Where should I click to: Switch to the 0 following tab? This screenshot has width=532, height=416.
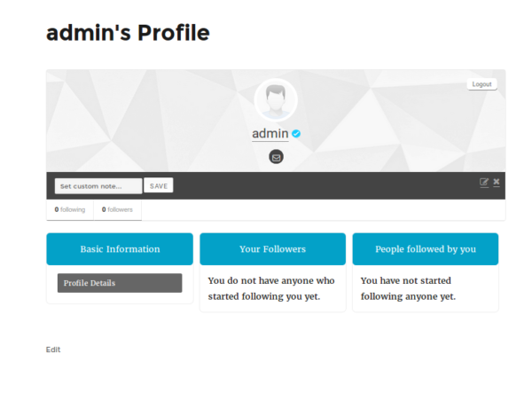70,210
